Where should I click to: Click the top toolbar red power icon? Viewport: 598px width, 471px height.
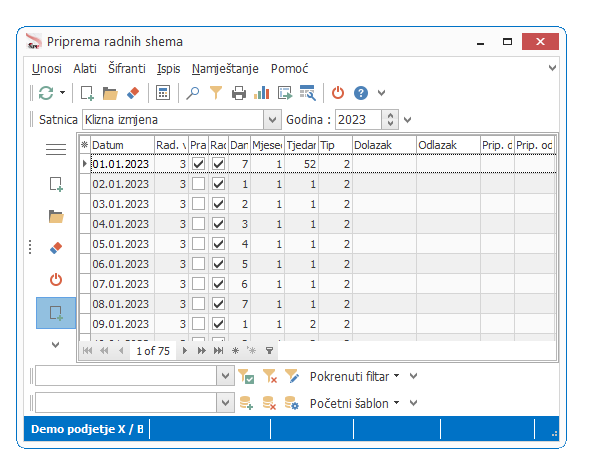coord(338,93)
